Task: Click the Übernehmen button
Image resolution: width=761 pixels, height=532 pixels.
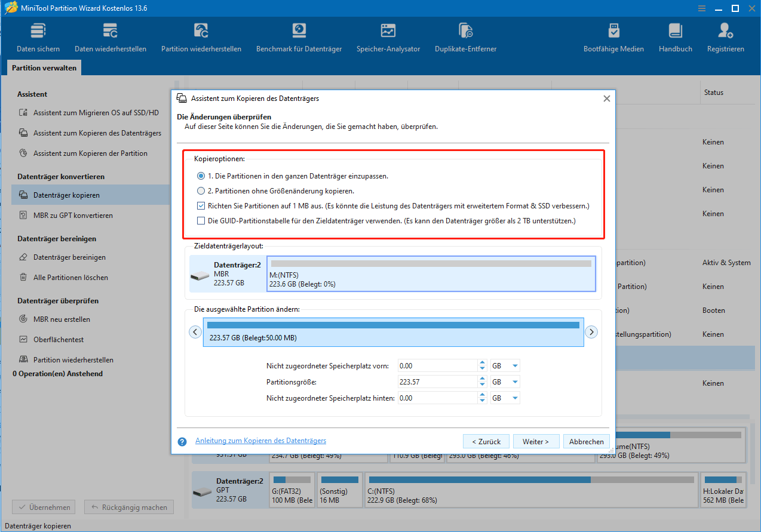Action: pos(44,508)
